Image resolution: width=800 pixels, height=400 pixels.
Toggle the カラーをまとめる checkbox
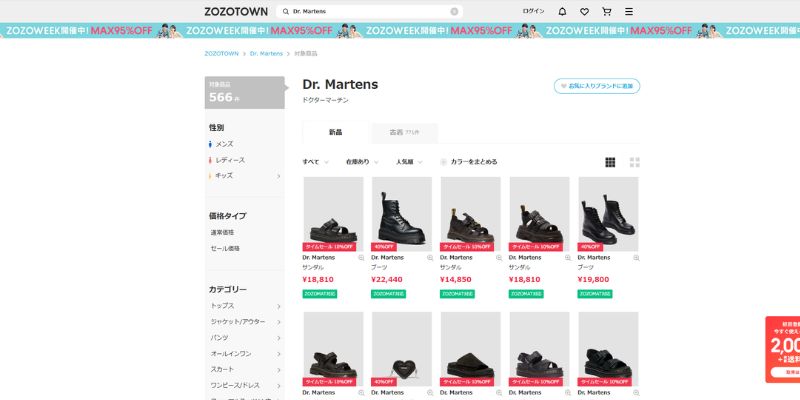coord(443,162)
